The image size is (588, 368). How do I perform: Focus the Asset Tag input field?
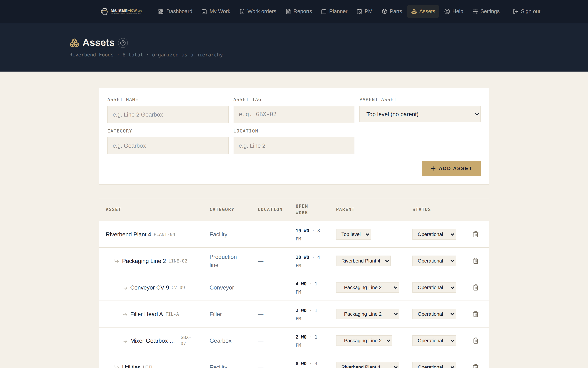(x=294, y=114)
